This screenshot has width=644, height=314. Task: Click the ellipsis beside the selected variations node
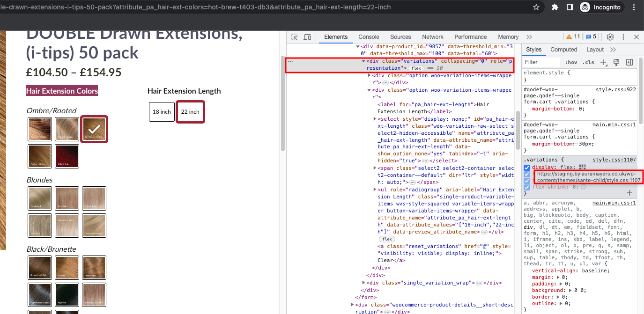coord(290,61)
